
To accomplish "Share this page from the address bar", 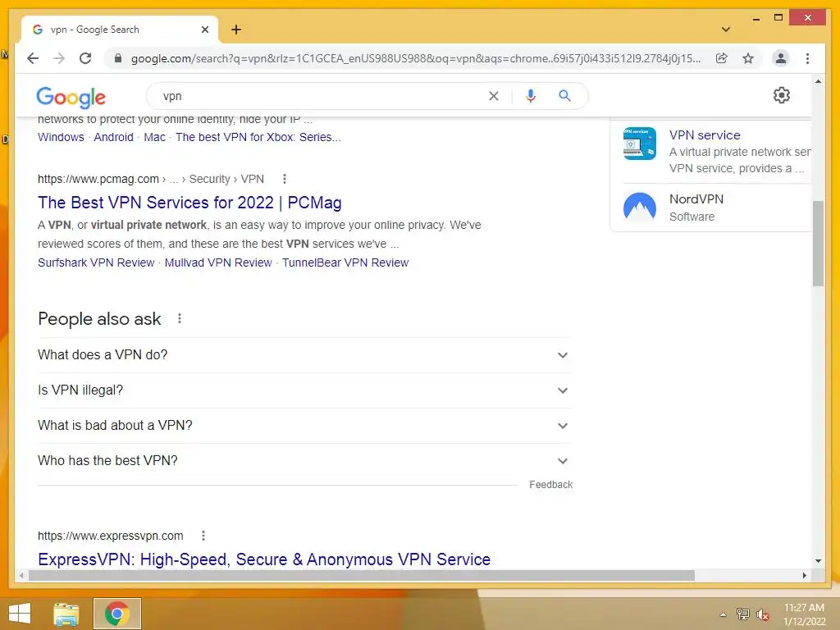I will point(722,58).
